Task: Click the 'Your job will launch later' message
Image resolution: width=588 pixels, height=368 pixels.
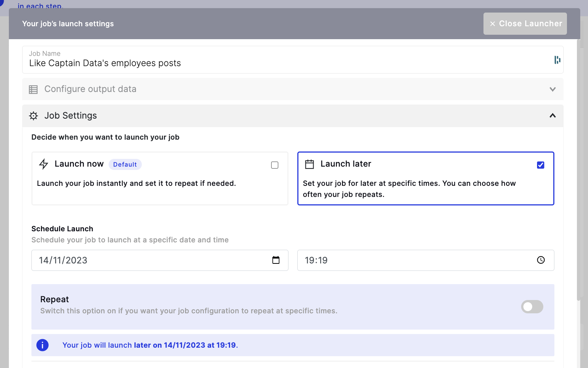Action: click(150, 345)
